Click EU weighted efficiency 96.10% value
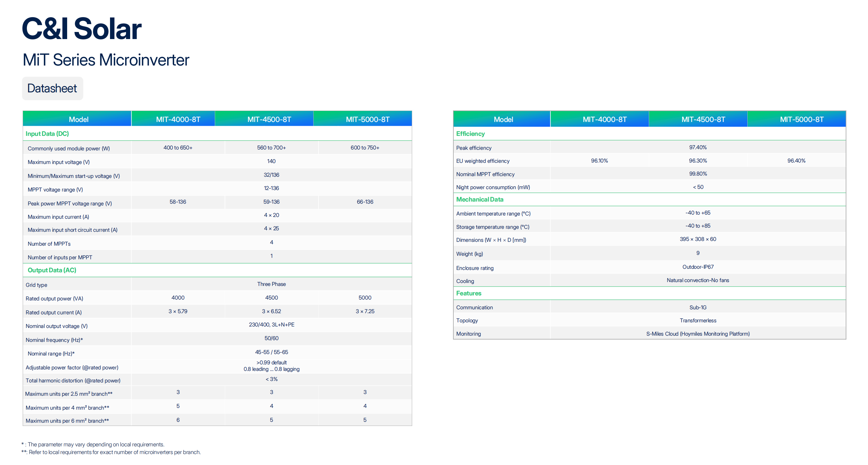The height and width of the screenshot is (465, 868). [x=599, y=160]
